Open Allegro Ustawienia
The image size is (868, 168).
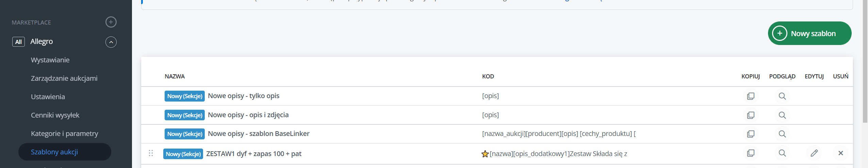click(48, 97)
